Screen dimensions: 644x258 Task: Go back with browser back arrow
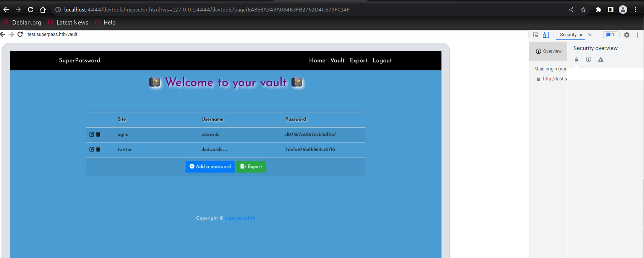coord(6,10)
